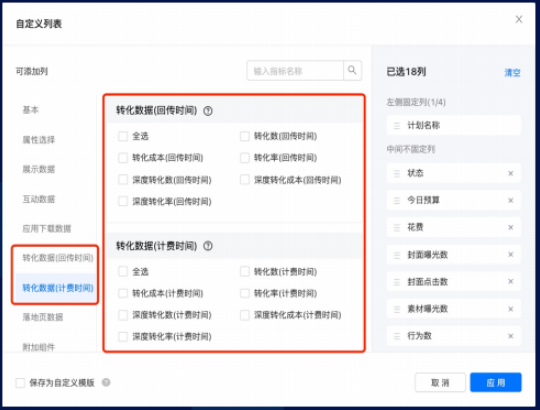Grab drag handle of 花费 row
This screenshot has width=540, height=410.
click(x=397, y=228)
